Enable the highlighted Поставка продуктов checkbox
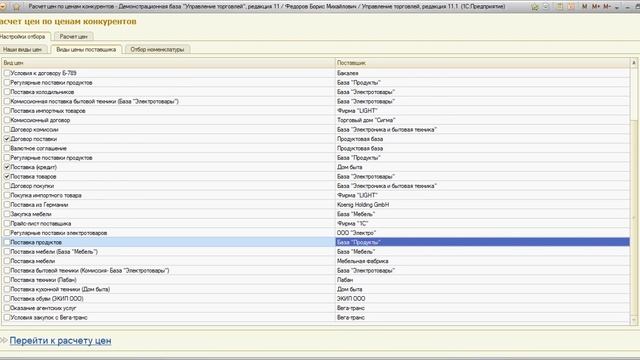The width and height of the screenshot is (640, 360). coord(7,242)
